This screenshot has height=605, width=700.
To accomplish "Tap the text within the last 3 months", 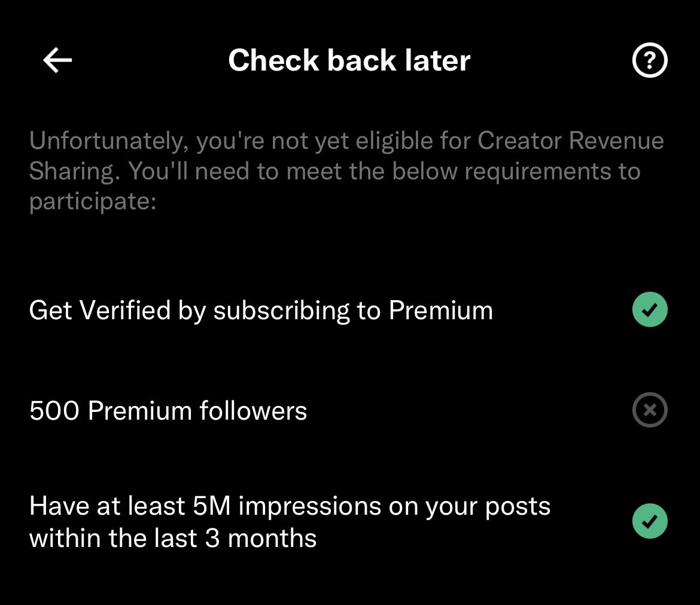I will click(x=173, y=538).
